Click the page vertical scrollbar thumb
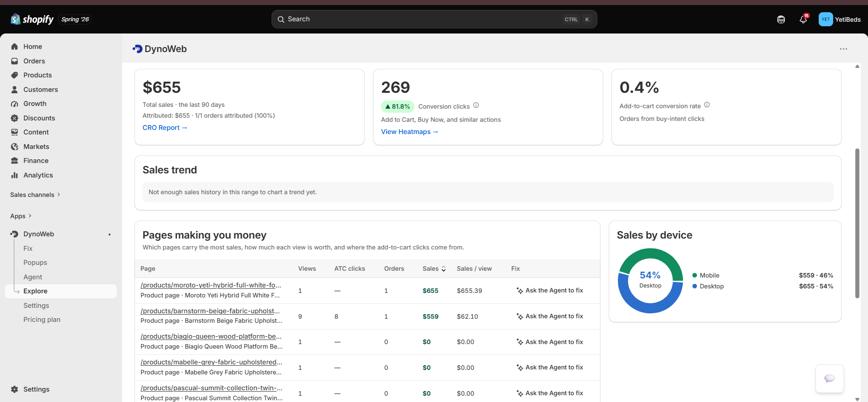The image size is (868, 402). 857,223
